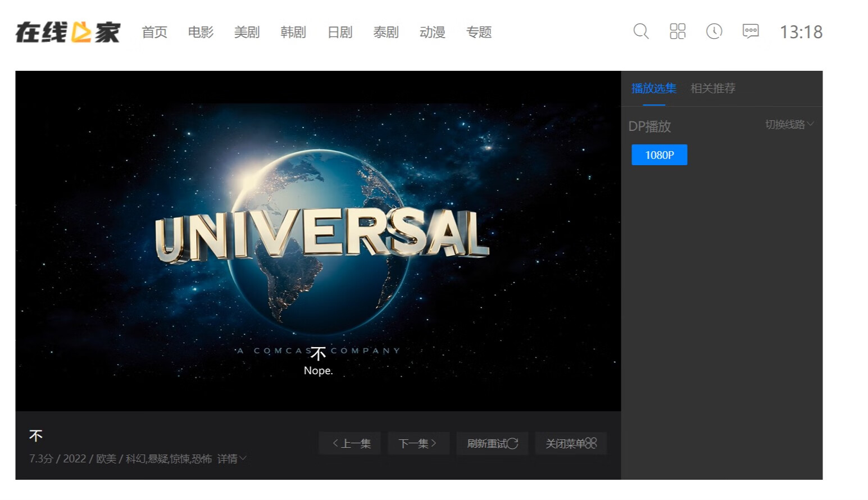
Task: Go to next episode 下一集
Action: (x=419, y=443)
